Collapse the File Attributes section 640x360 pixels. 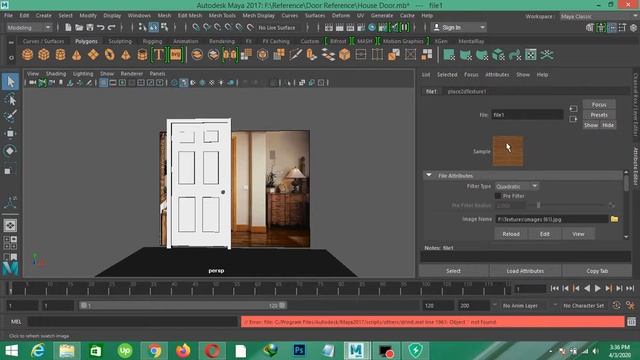[x=429, y=175]
